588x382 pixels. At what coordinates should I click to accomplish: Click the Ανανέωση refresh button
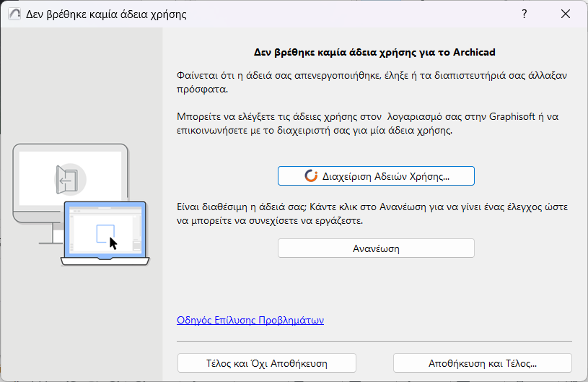tap(376, 248)
